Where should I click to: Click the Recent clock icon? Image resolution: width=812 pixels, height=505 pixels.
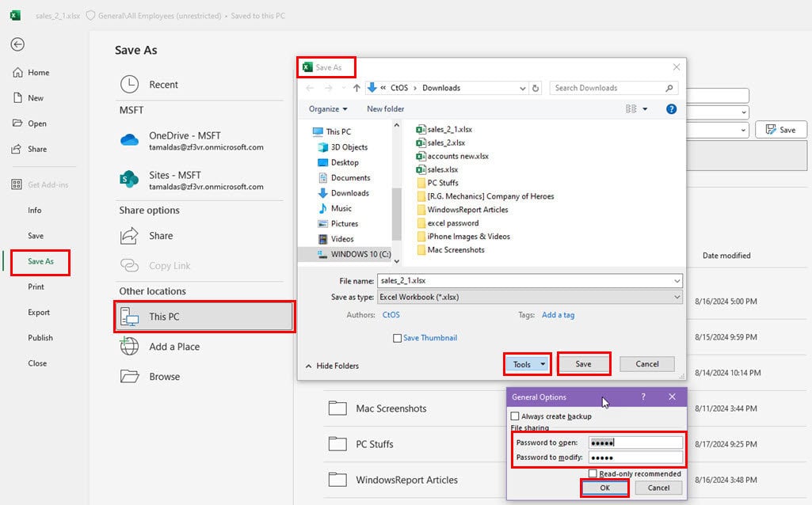coord(129,85)
